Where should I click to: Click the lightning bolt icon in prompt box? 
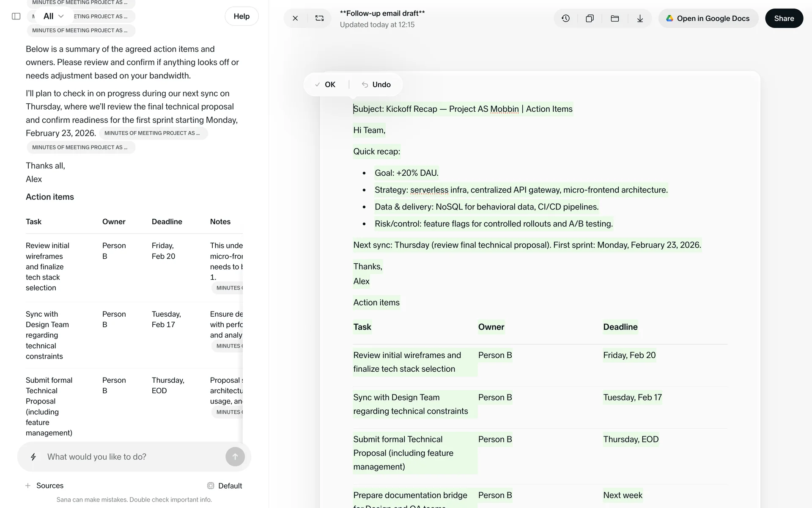[x=33, y=457]
